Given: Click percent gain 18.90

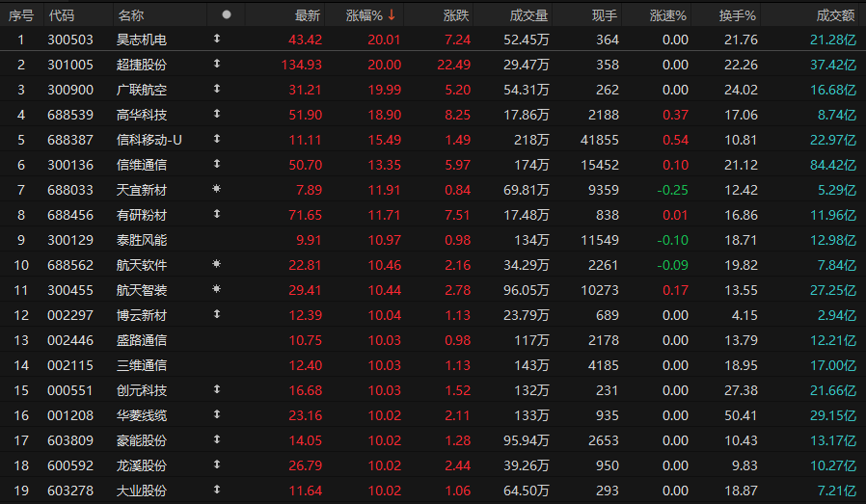Looking at the screenshot, I should tap(385, 115).
